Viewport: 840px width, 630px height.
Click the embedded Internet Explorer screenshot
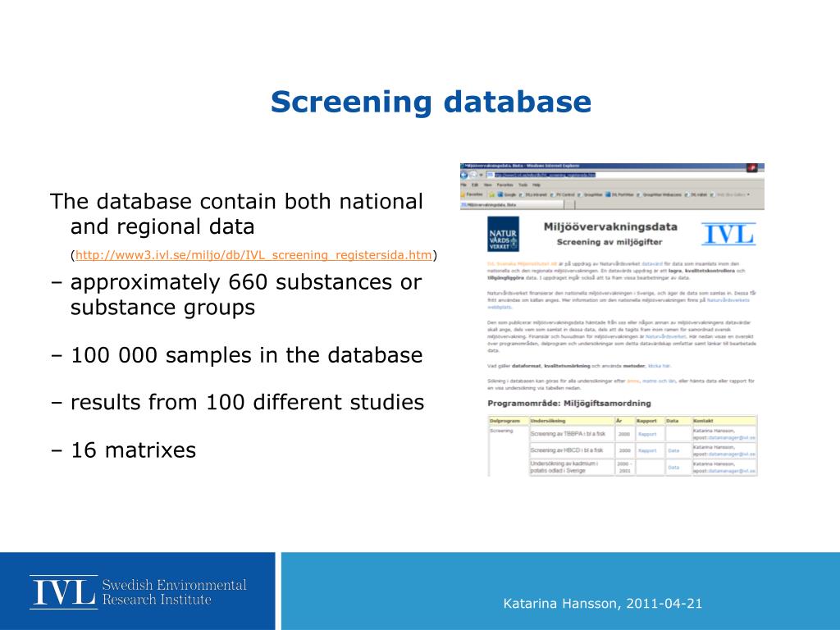612,320
